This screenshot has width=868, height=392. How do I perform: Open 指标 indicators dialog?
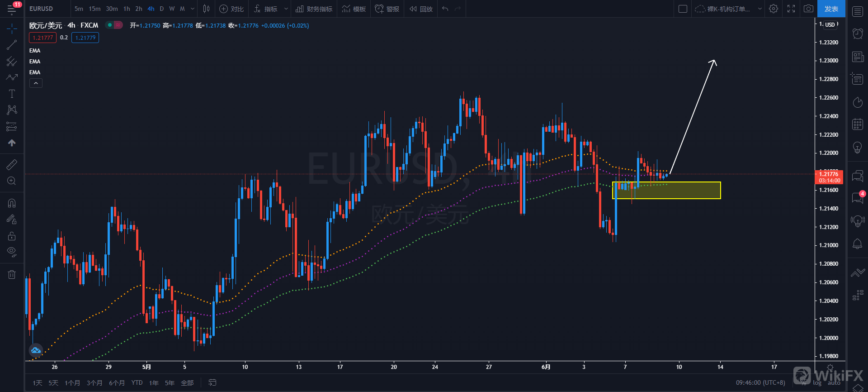(266, 9)
